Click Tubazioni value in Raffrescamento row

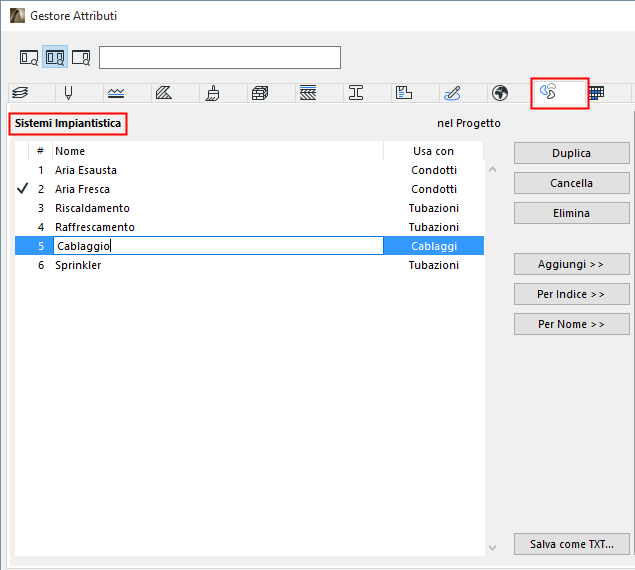pos(434,227)
